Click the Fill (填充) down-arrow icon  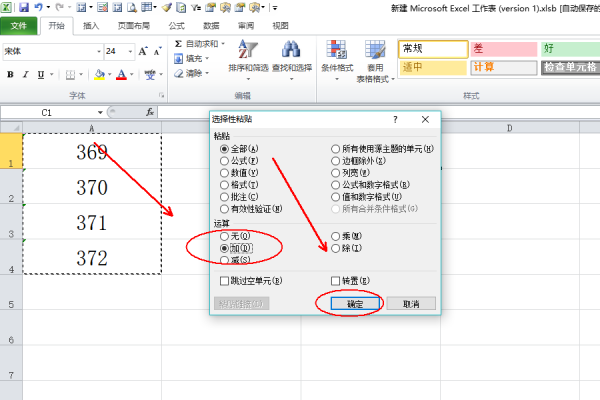tap(178, 59)
